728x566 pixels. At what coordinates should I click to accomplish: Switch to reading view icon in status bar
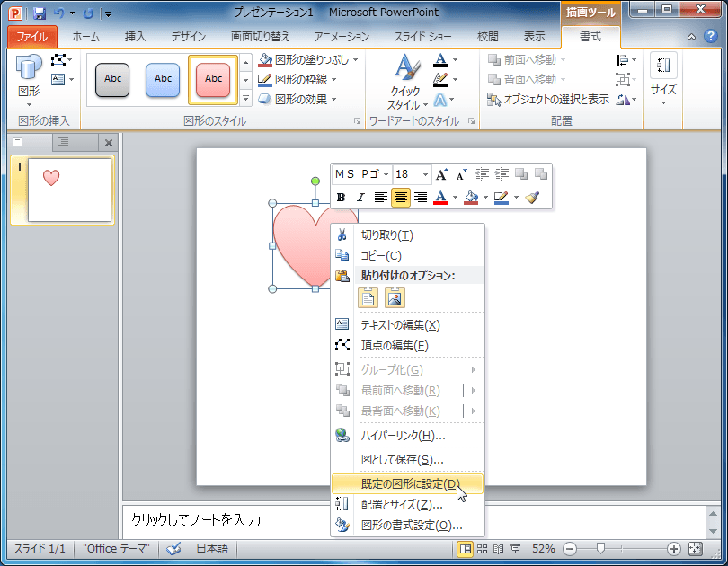click(x=498, y=549)
